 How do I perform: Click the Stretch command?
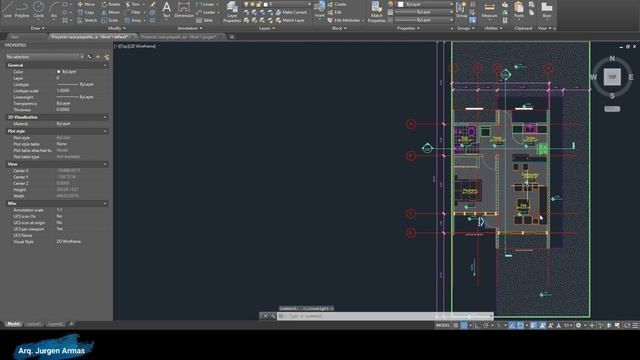pos(87,20)
